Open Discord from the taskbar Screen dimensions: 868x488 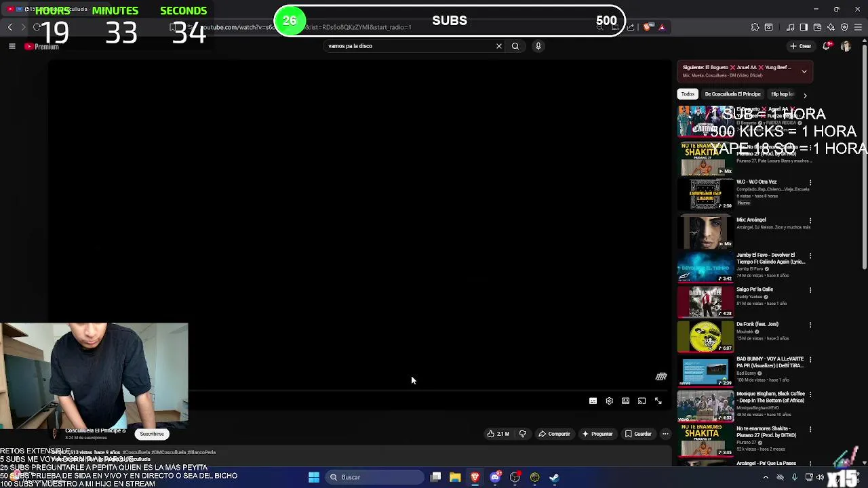pyautogui.click(x=495, y=477)
